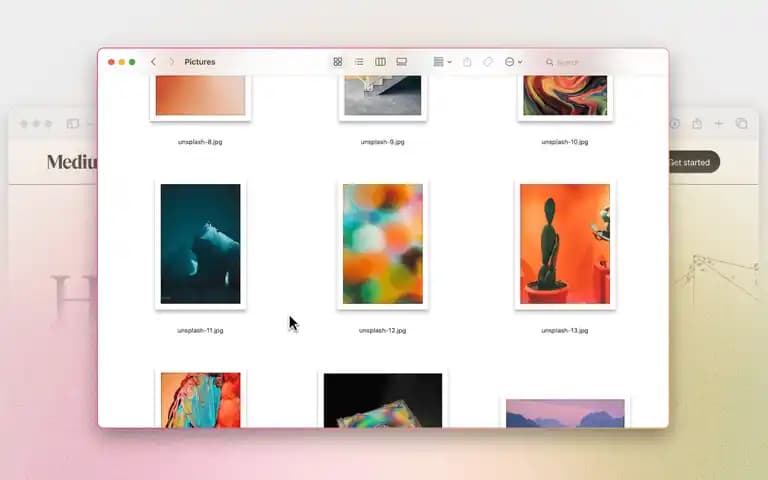The height and width of the screenshot is (480, 768).
Task: Open a new tab in background browser
Action: click(719, 123)
